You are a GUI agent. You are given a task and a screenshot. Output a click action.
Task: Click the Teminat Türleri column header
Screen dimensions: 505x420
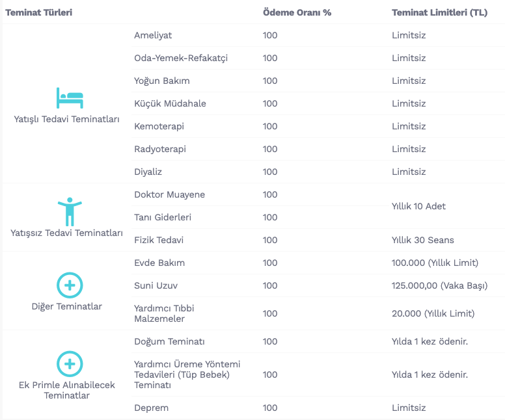pos(38,12)
